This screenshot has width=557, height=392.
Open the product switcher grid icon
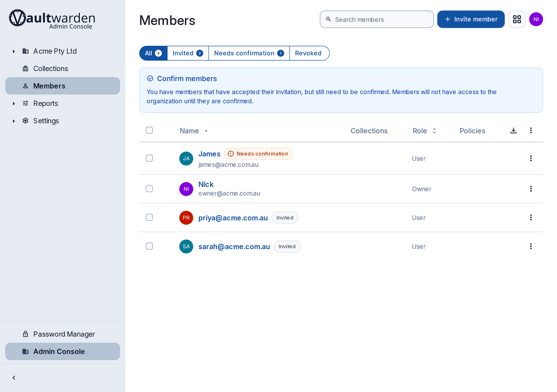(517, 19)
